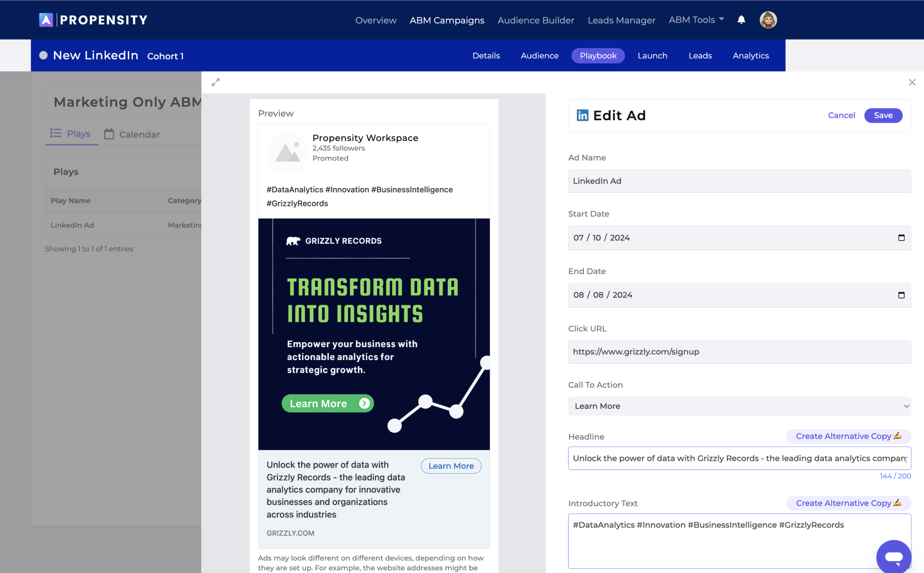Create Alternative Copy for Introductory Text
The width and height of the screenshot is (924, 573).
click(x=849, y=503)
